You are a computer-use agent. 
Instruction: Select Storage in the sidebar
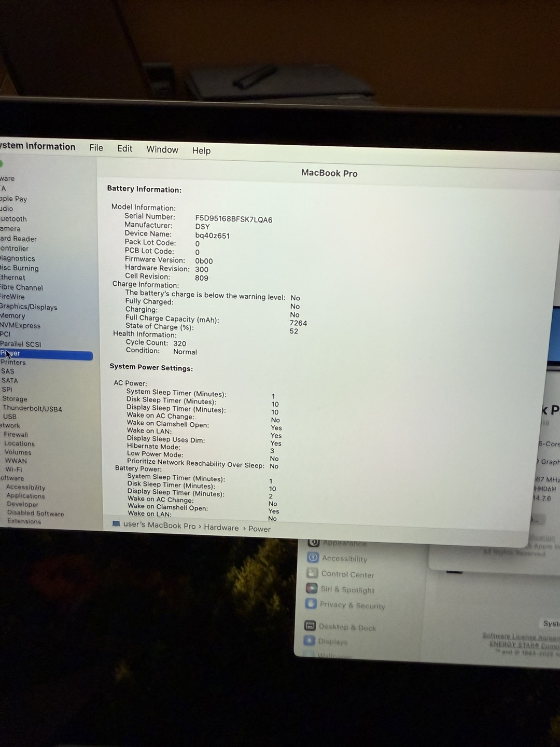(15, 399)
